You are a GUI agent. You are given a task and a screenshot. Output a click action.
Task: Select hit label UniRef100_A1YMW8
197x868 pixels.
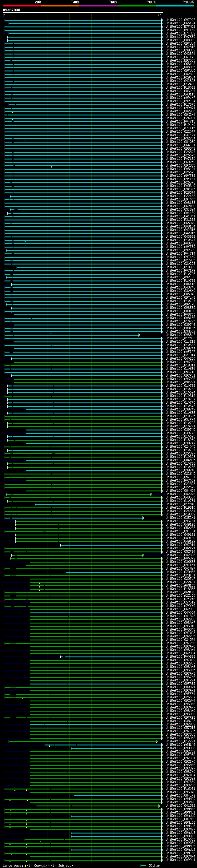coord(180,504)
